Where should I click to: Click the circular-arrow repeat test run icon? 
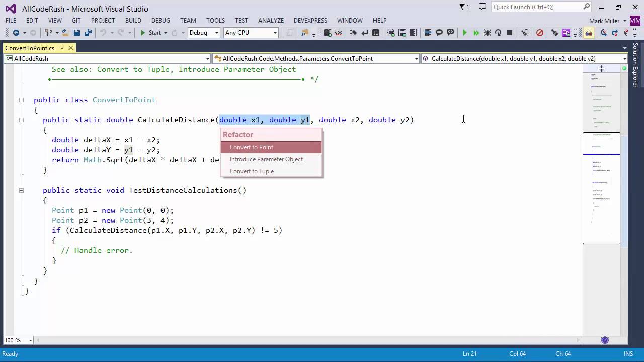498,33
